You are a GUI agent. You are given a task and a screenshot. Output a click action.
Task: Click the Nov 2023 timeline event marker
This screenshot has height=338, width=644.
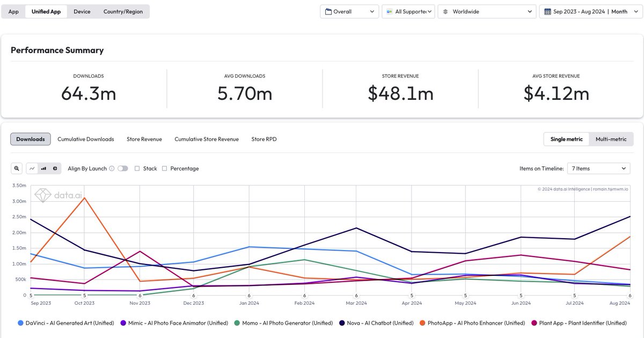coord(140,296)
